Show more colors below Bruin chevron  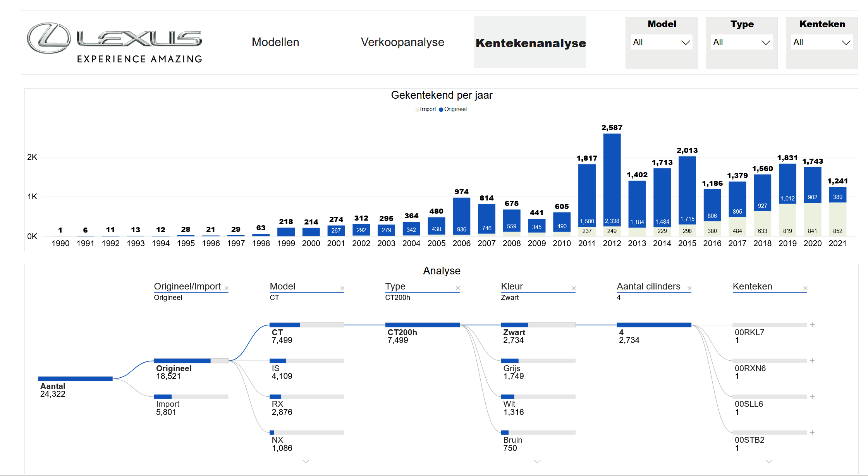pyautogui.click(x=537, y=461)
